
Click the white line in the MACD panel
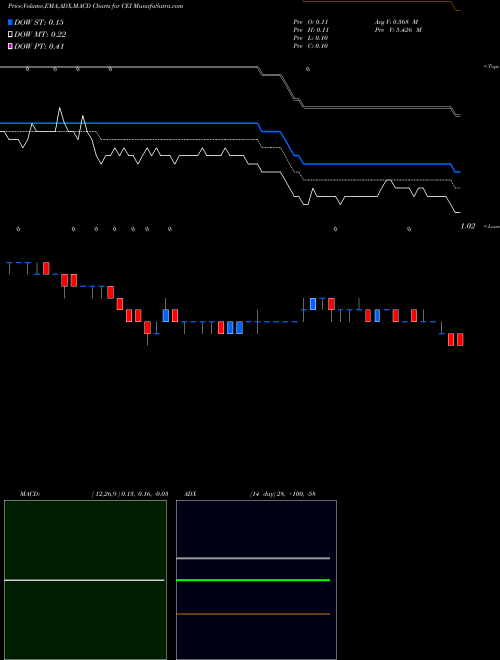point(84,580)
